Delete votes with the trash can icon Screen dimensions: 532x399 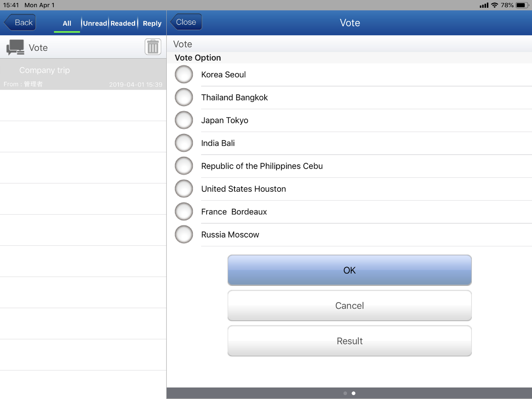click(153, 47)
